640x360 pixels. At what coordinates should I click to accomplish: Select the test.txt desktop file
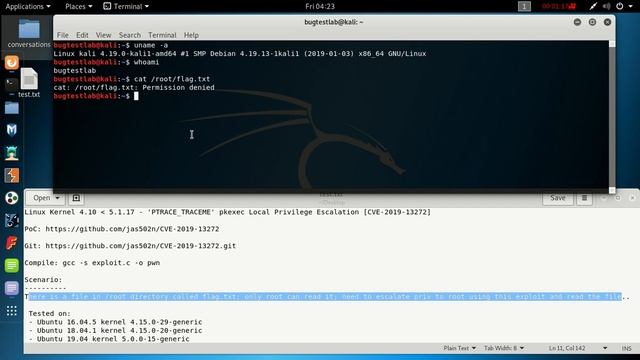point(29,82)
